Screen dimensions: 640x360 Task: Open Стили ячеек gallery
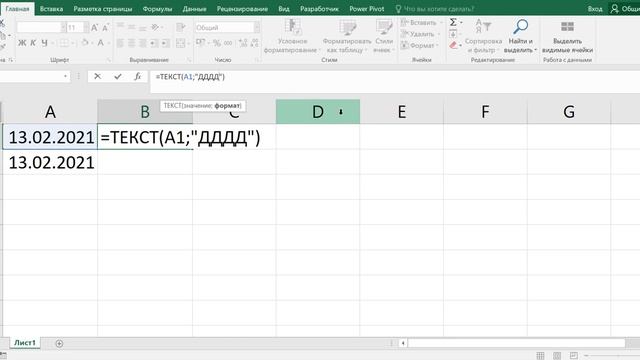click(384, 36)
